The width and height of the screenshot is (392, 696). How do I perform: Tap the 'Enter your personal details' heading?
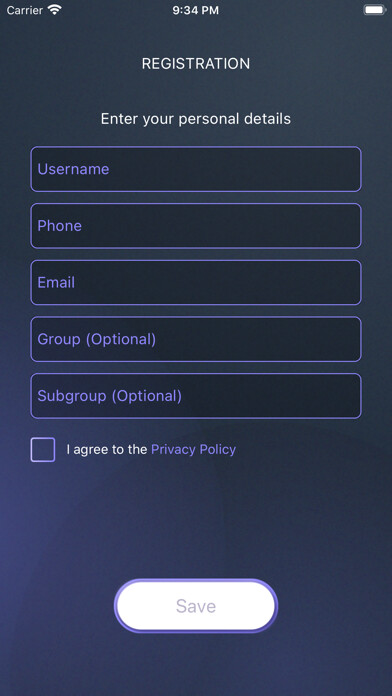coord(196,119)
